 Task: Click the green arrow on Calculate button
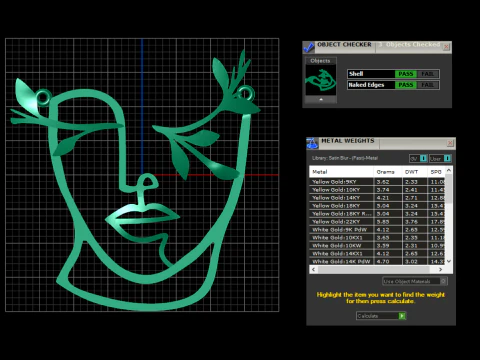402,316
